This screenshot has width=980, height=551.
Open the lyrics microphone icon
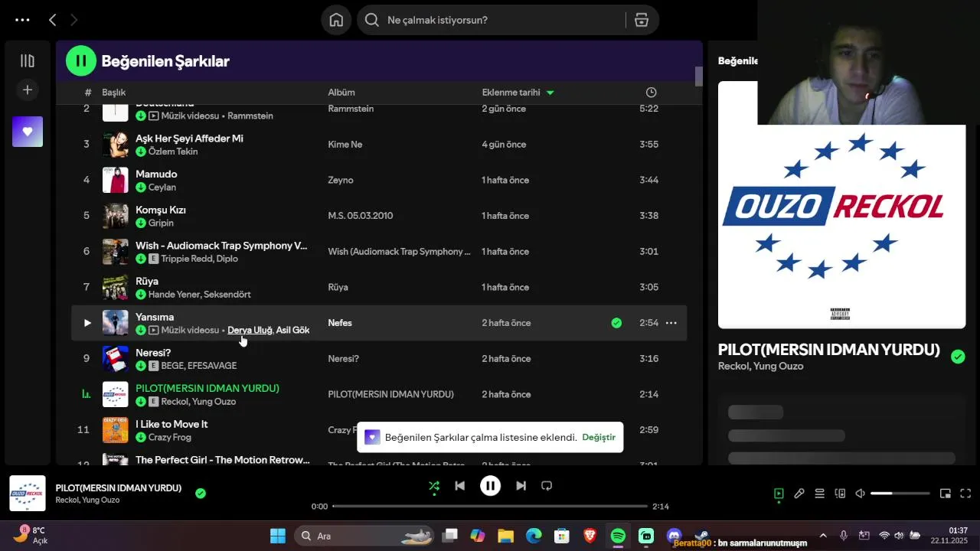point(799,494)
